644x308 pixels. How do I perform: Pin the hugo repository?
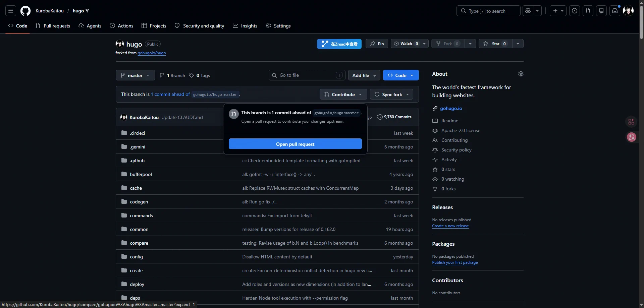377,44
